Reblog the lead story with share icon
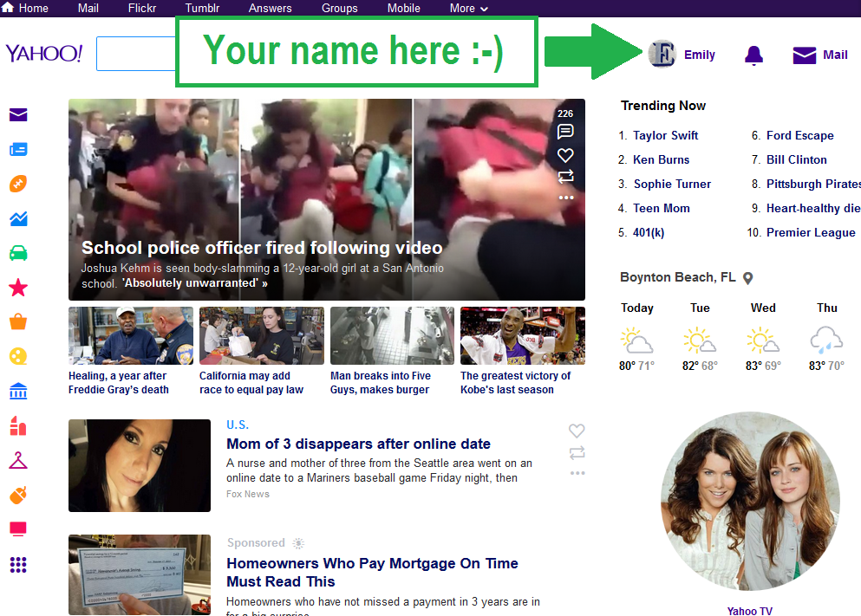The width and height of the screenshot is (861, 616). pyautogui.click(x=565, y=176)
